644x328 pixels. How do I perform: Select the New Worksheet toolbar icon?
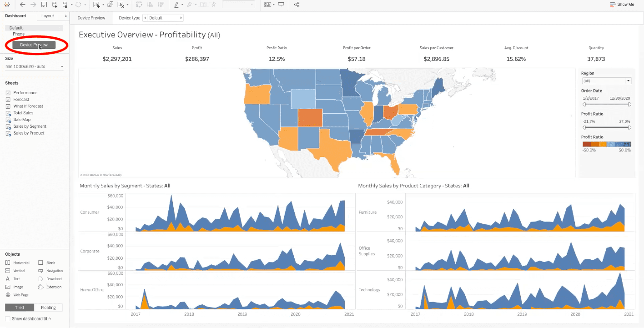(x=96, y=5)
